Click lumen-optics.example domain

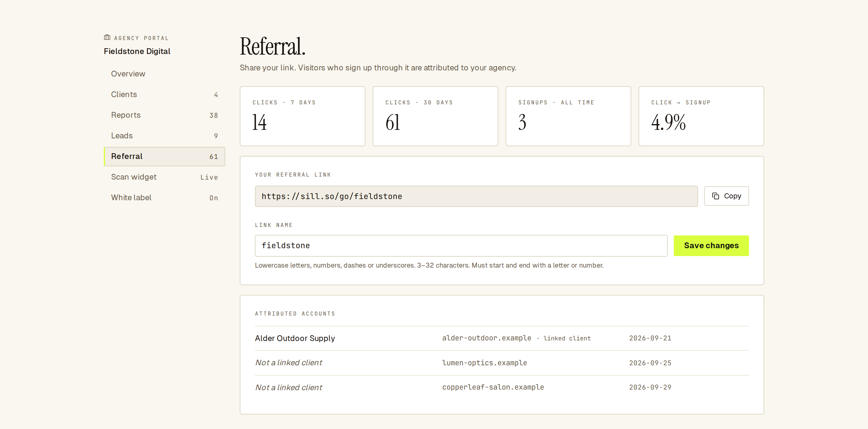485,363
